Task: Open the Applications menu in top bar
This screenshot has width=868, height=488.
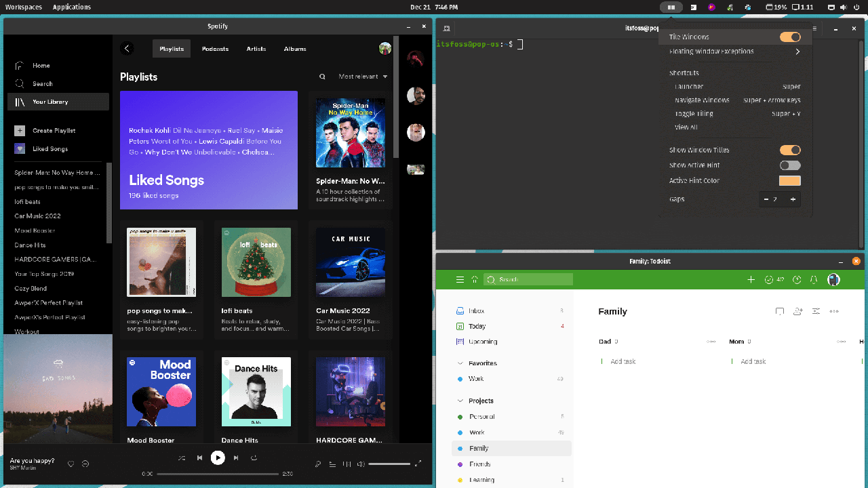Action: tap(72, 7)
